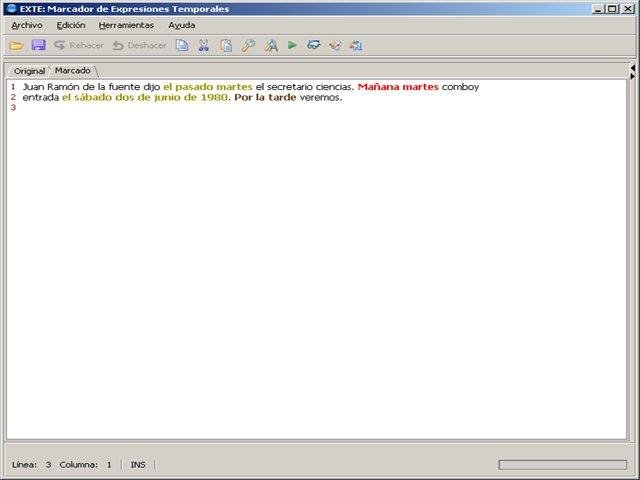Click the Rehacer button

[x=79, y=45]
